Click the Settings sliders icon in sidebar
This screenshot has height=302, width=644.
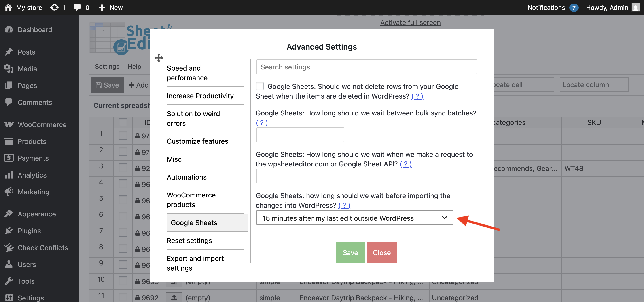[x=9, y=298]
